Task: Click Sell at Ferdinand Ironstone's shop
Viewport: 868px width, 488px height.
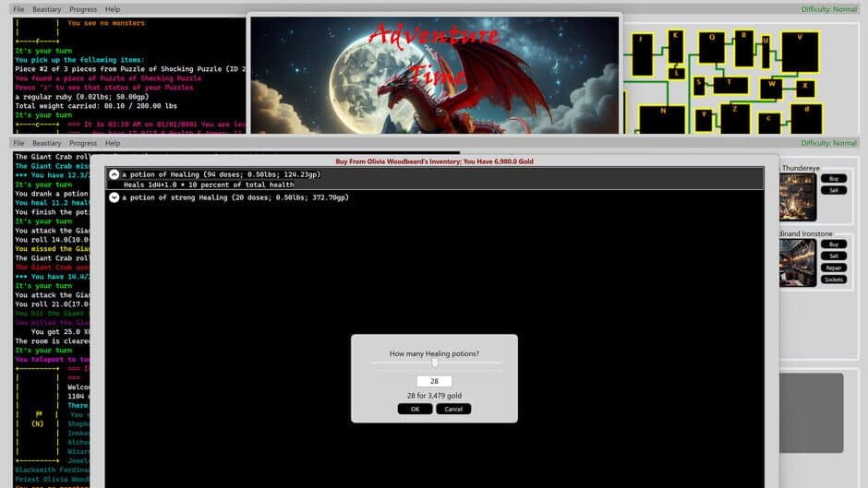Action: pyautogui.click(x=834, y=256)
